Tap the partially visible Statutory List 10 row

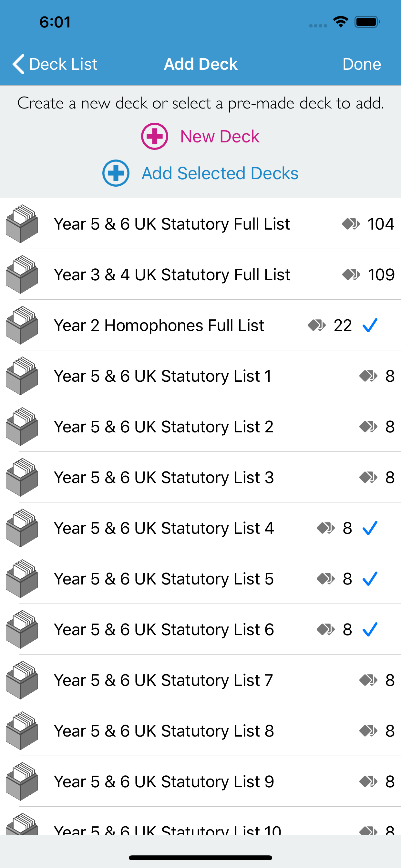[200, 821]
